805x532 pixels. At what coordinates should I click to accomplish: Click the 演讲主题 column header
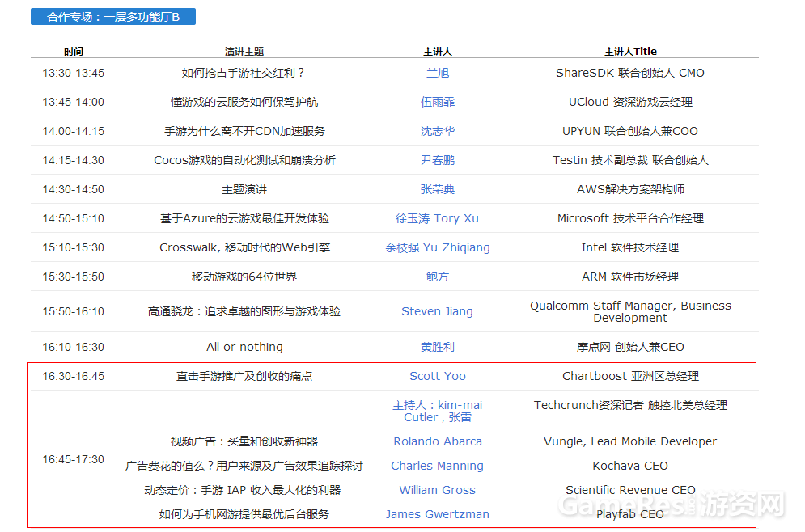[244, 51]
